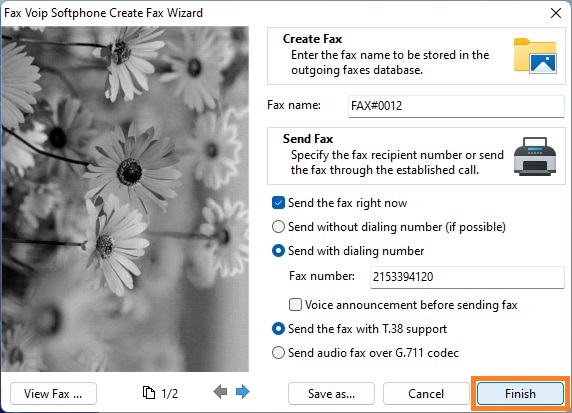Click the Fax number input field
Viewport: 572px width, 413px height.
pos(467,277)
